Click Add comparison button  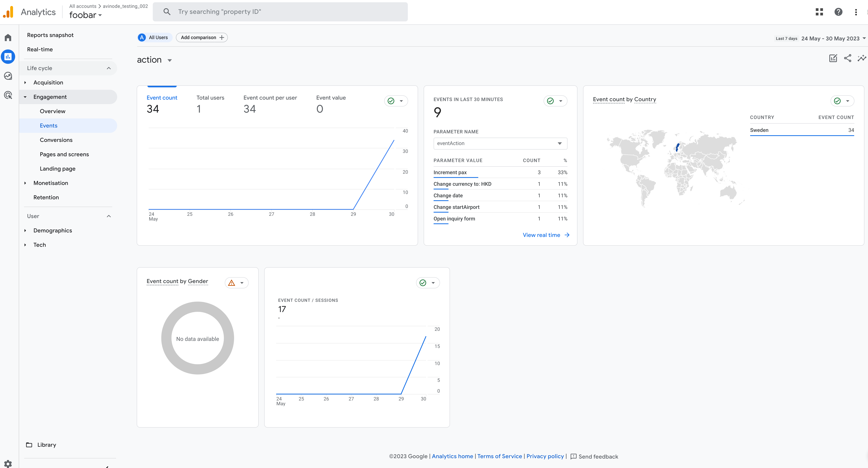(x=202, y=37)
